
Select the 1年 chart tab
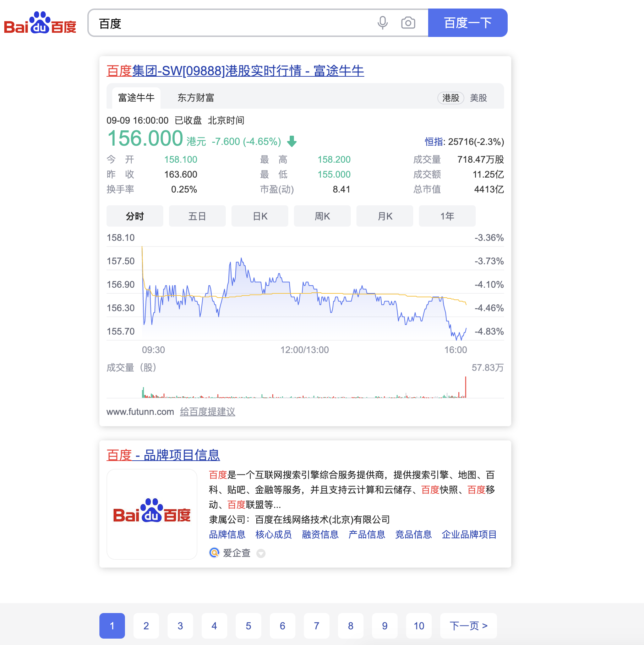click(447, 216)
